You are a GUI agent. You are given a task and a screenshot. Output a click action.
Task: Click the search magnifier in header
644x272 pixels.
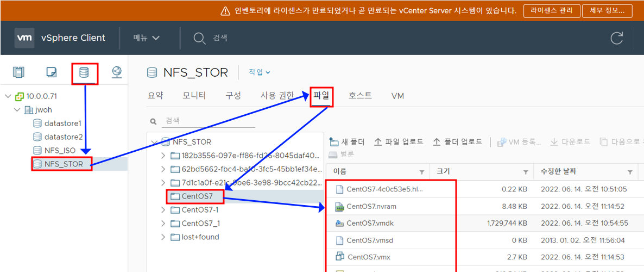[199, 38]
